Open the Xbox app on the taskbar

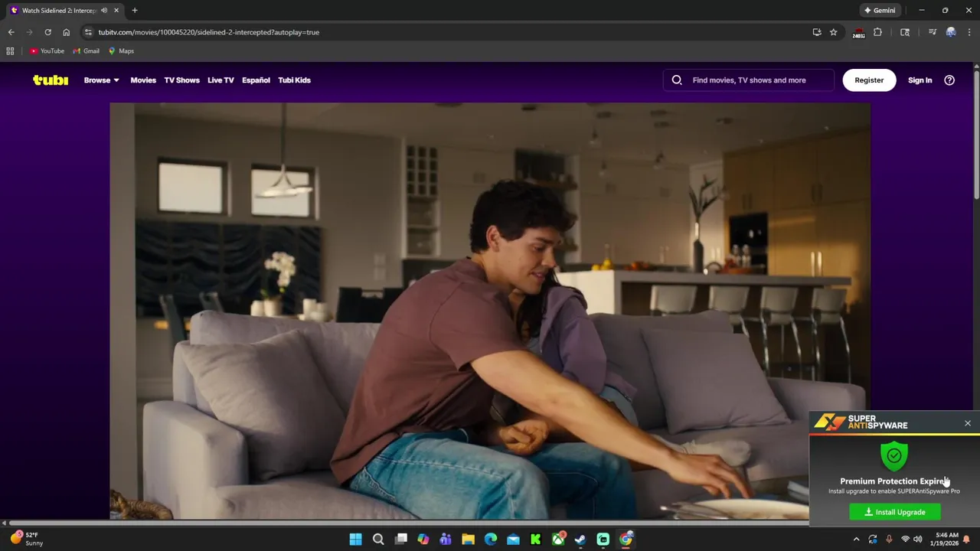pyautogui.click(x=558, y=540)
